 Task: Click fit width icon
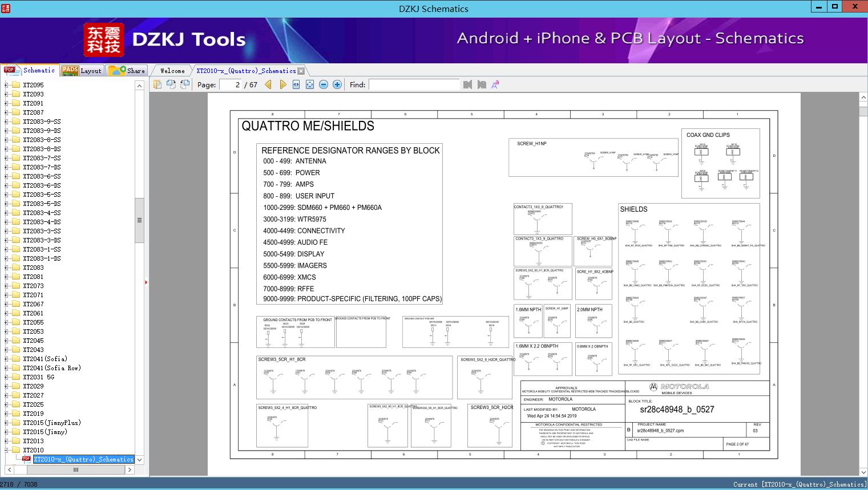coord(296,84)
